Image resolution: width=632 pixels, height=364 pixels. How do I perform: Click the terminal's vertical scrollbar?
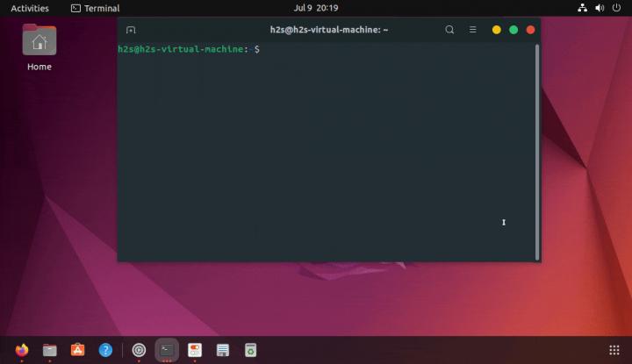point(536,151)
